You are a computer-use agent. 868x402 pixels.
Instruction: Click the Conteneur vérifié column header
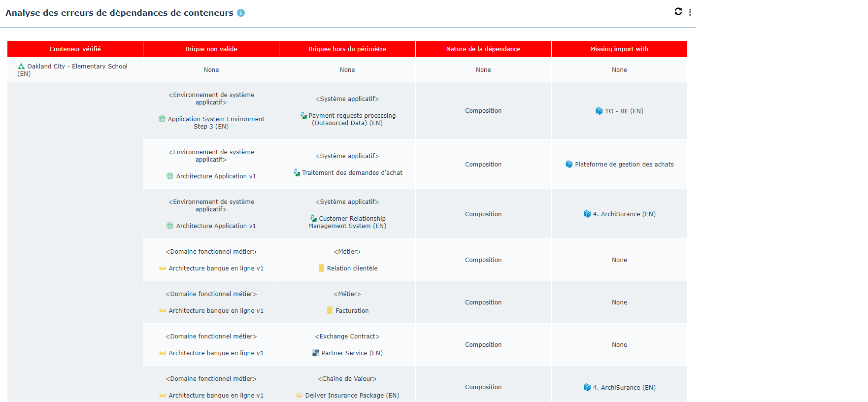pos(75,49)
